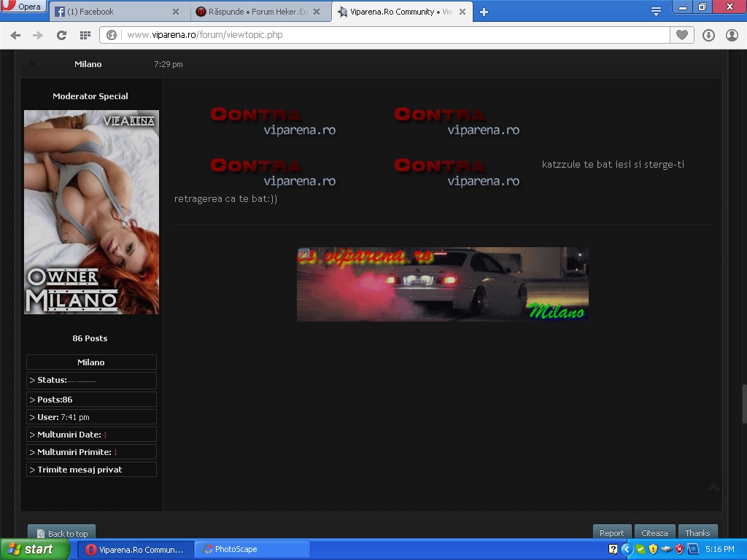Close the Viparena.Ro Community tab
747x560 pixels.
[462, 12]
